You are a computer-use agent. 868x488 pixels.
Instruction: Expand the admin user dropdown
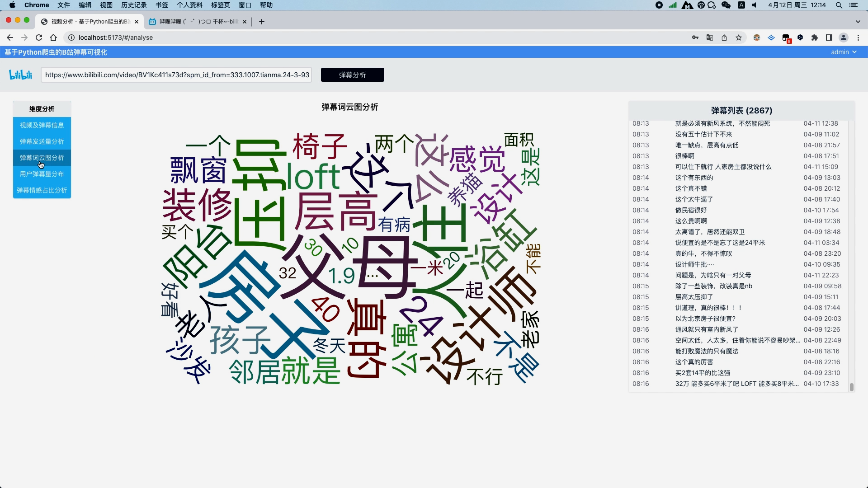pyautogui.click(x=844, y=52)
